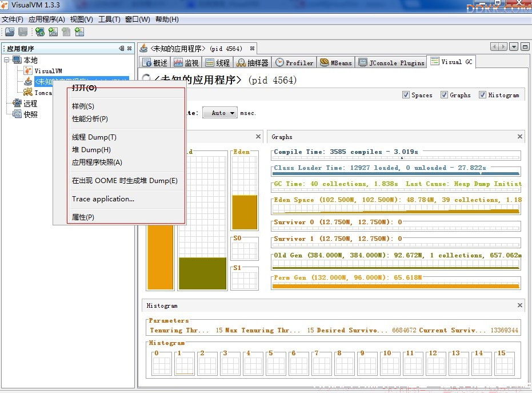Click histogram age bucket 15

(505, 363)
